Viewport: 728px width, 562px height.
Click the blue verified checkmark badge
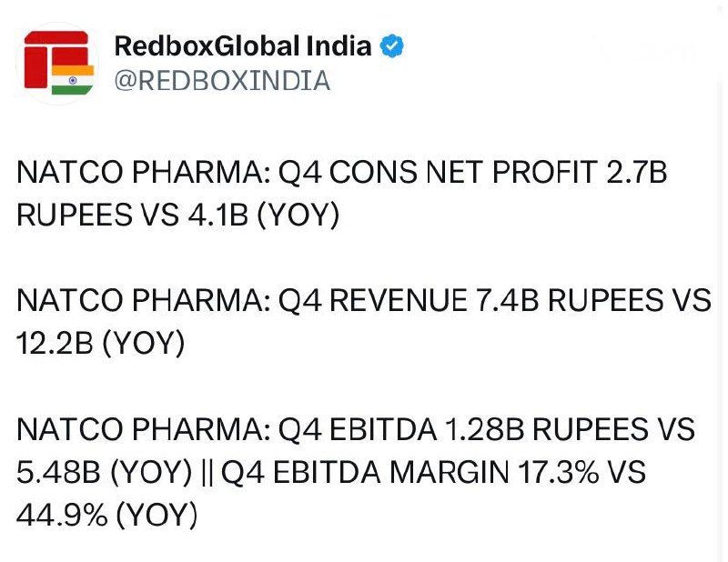pos(392,46)
